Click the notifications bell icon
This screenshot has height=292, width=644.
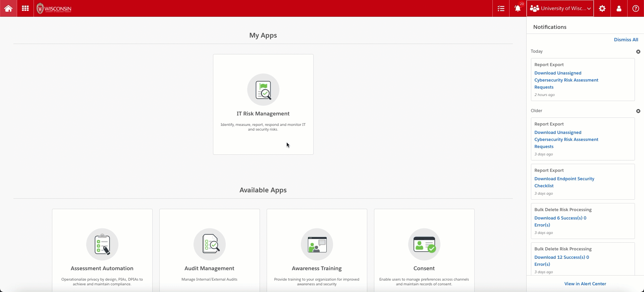tap(518, 8)
